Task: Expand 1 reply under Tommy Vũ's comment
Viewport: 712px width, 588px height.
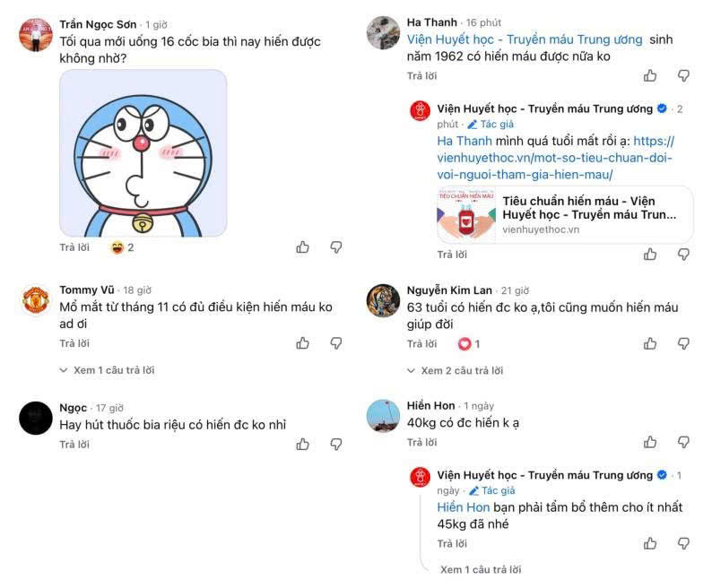Action: pyautogui.click(x=108, y=370)
